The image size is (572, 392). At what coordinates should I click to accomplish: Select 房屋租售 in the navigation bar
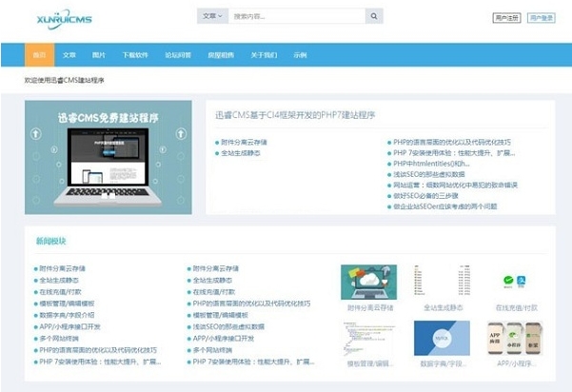[221, 55]
